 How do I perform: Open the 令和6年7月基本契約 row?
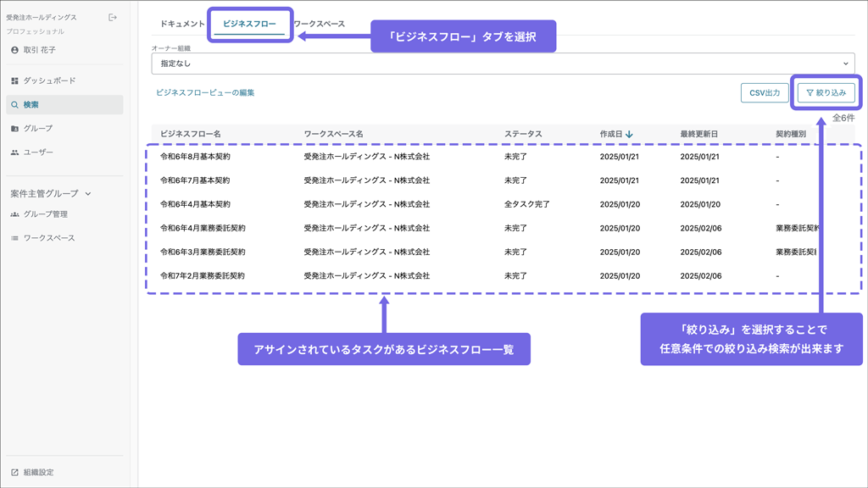[504, 180]
